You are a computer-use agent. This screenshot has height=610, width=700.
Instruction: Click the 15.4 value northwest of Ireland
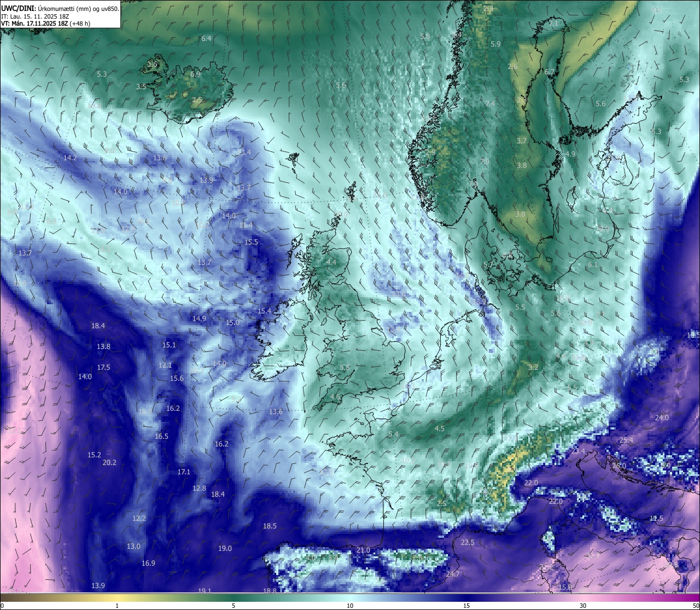[264, 311]
